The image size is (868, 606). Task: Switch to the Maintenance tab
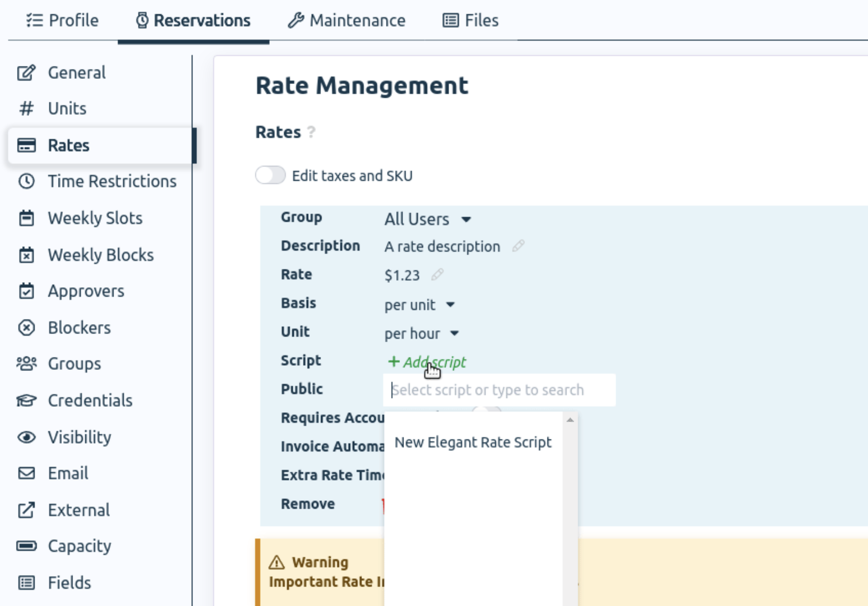pos(347,20)
